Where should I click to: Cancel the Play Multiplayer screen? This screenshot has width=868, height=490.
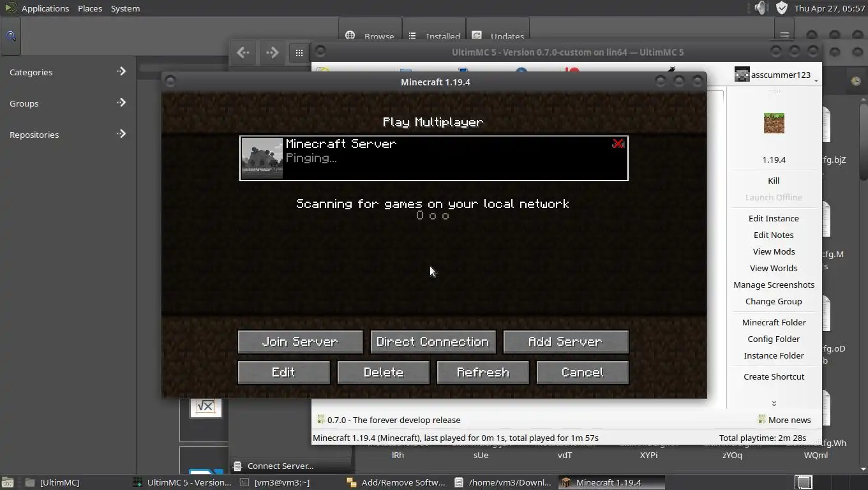point(582,372)
